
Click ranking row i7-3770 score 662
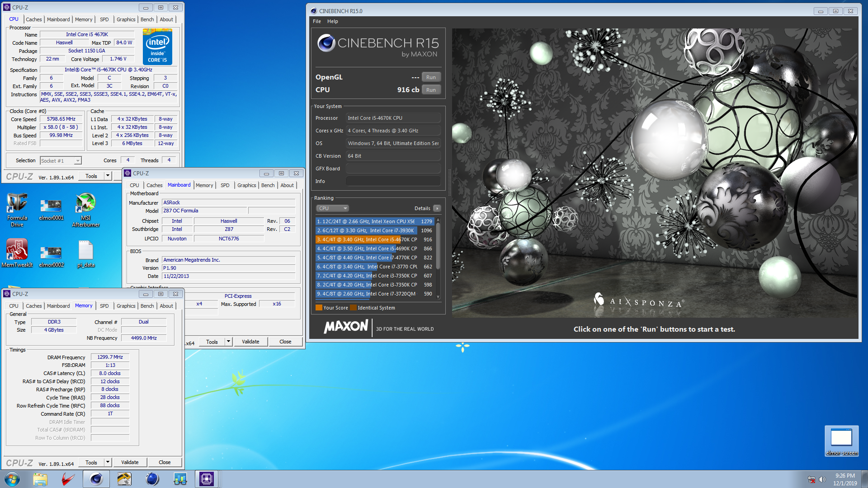pyautogui.click(x=375, y=267)
